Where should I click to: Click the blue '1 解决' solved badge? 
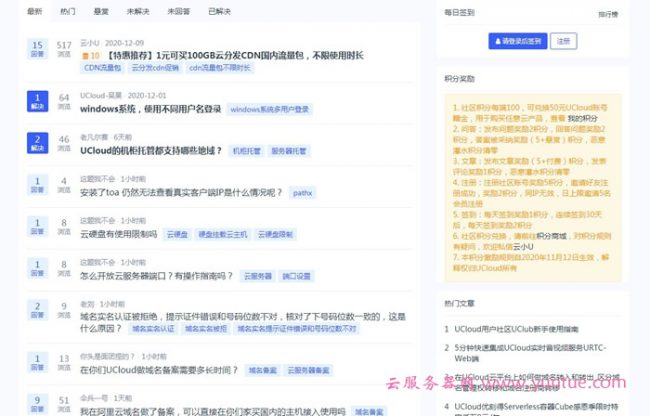(x=37, y=102)
